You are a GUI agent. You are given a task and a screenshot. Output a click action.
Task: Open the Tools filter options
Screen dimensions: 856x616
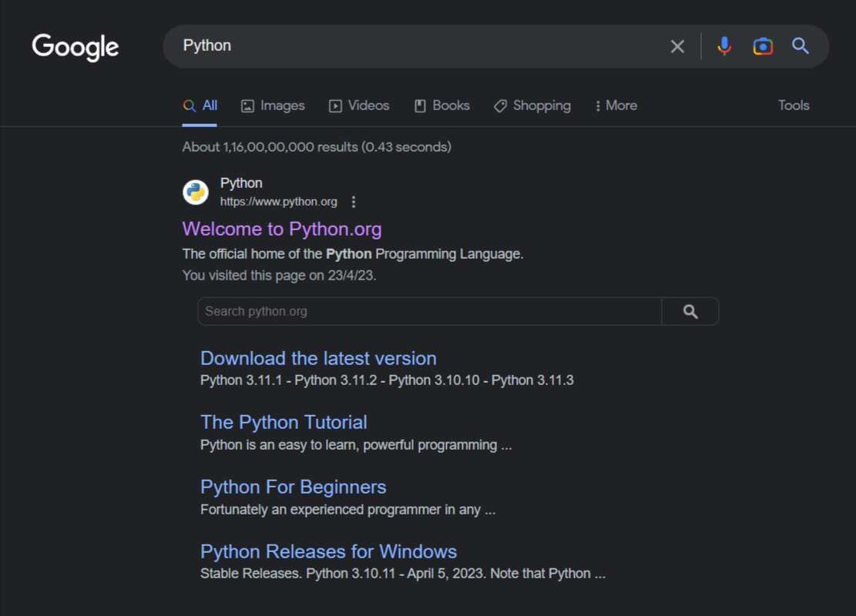coord(793,106)
